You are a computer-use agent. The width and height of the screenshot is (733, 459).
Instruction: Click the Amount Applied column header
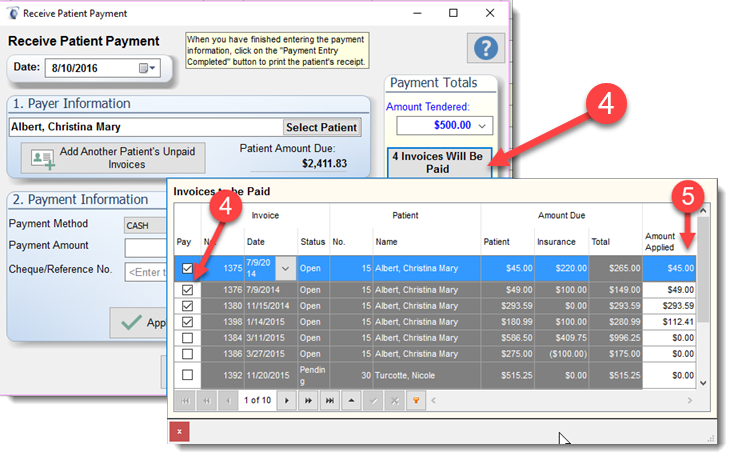660,242
